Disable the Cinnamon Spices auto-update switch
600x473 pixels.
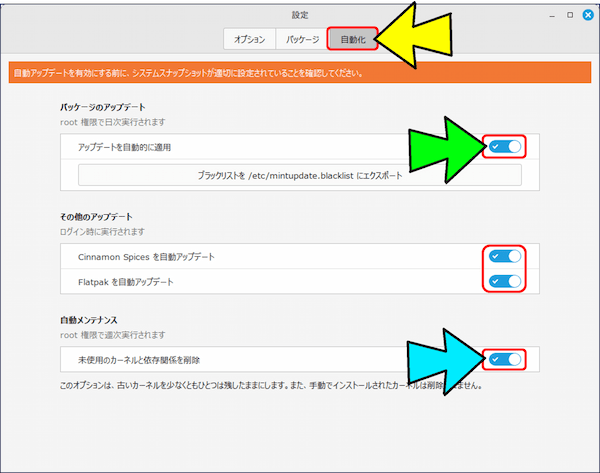(x=505, y=257)
